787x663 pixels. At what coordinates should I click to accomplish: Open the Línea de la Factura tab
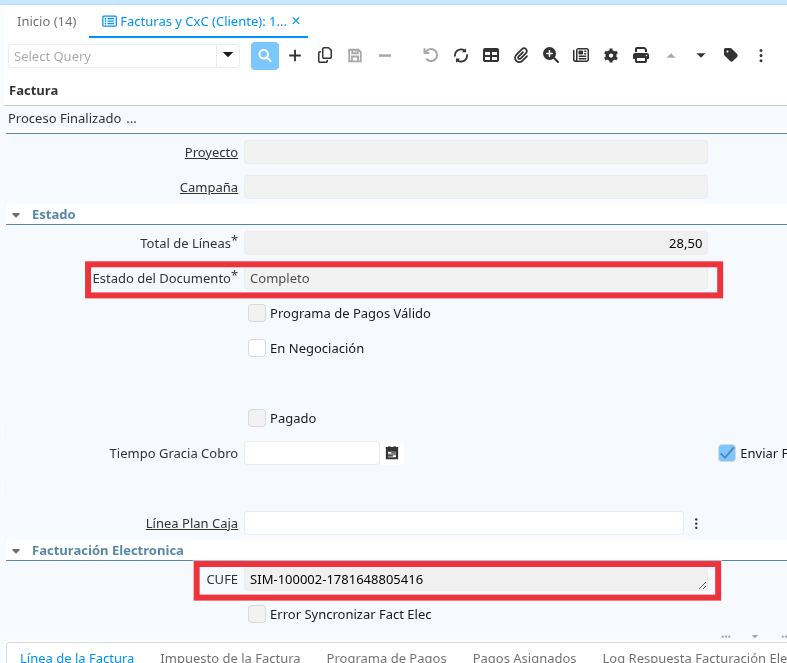pos(77,657)
